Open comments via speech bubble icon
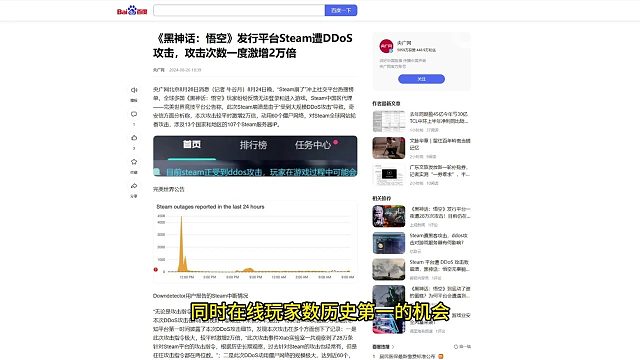This screenshot has height=360, width=640. 134,114
